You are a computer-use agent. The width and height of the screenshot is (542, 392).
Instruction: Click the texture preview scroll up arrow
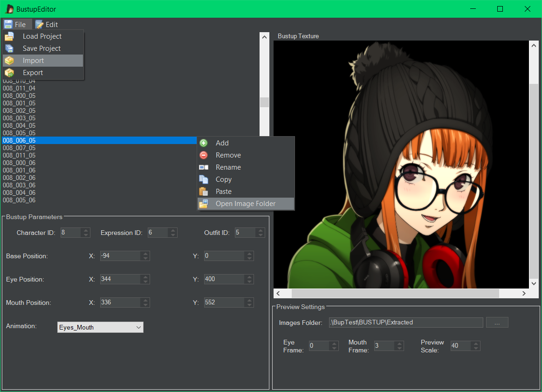pos(534,45)
